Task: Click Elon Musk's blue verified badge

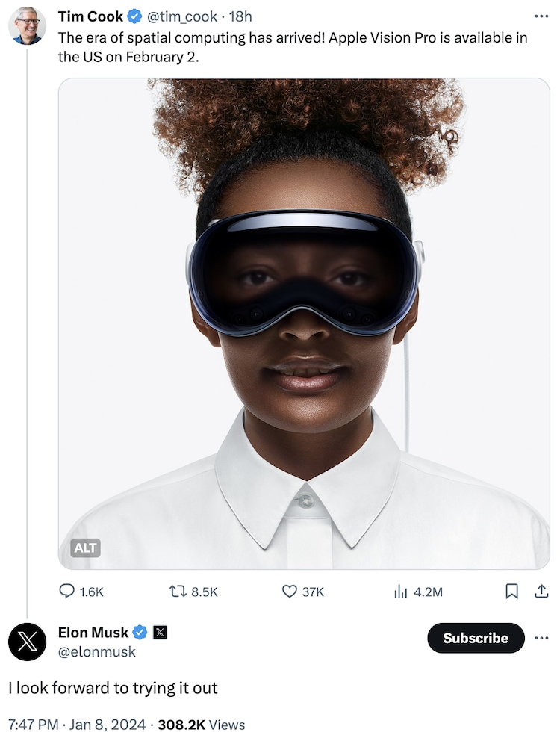Action: pos(140,633)
